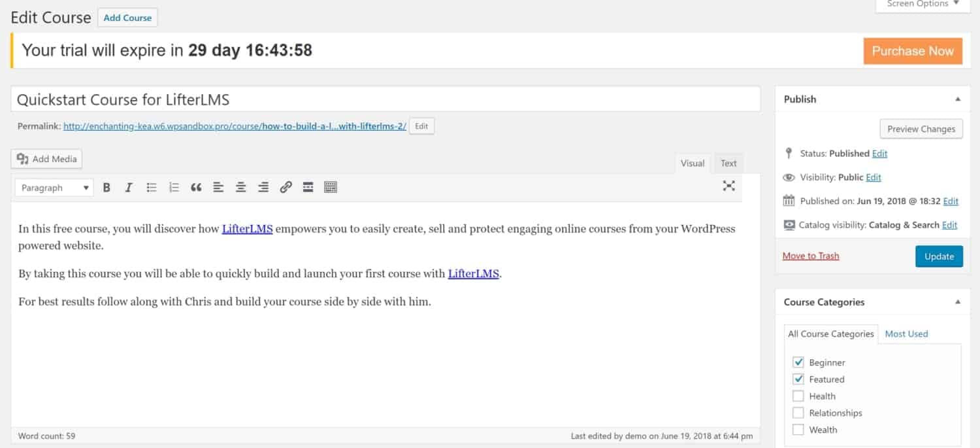Insert a numbered list
Viewport: 980px width, 448px height.
174,188
